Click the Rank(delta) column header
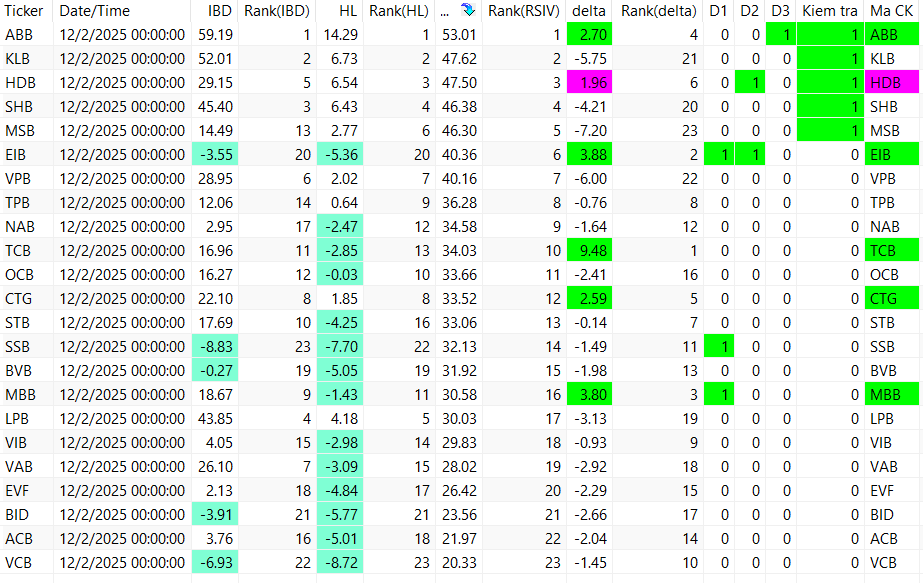 click(x=659, y=11)
